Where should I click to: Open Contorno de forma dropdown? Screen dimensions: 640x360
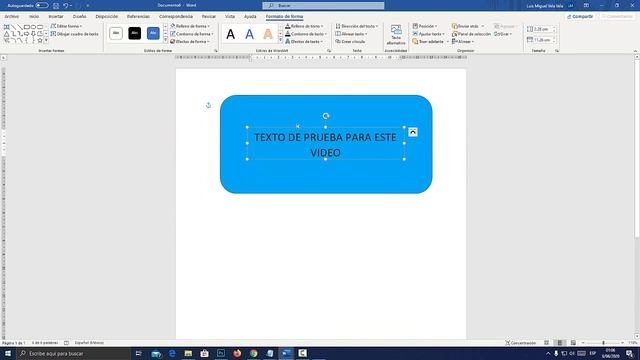coord(192,34)
